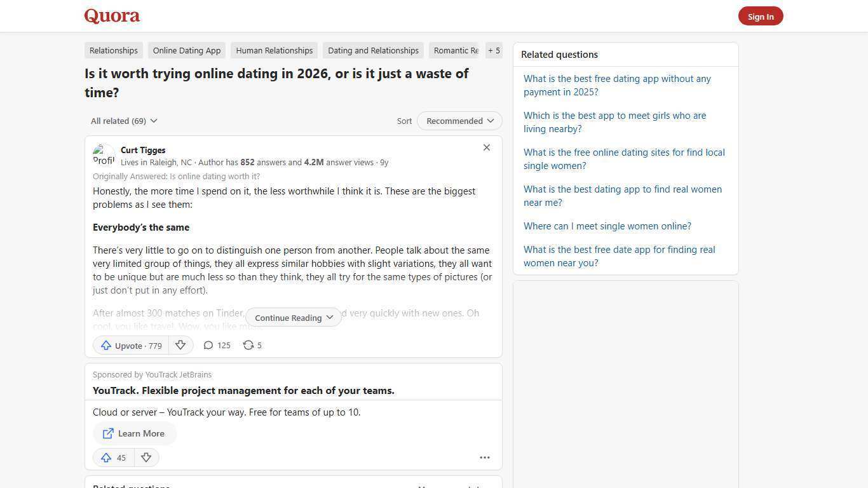Upvote the YouTrack sponsored post
Image resolution: width=868 pixels, height=488 pixels.
click(112, 457)
